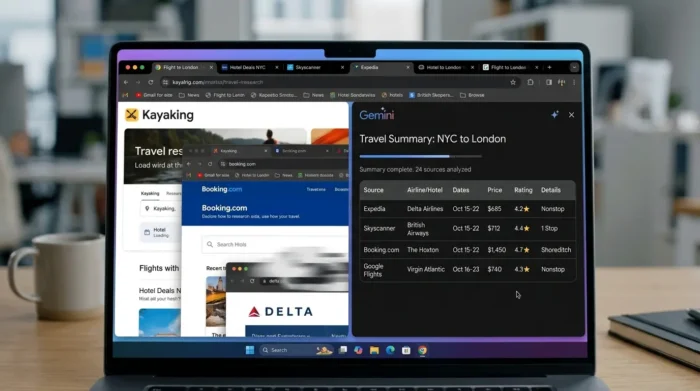
Task: Open the hotels bookmark
Action: [392, 95]
